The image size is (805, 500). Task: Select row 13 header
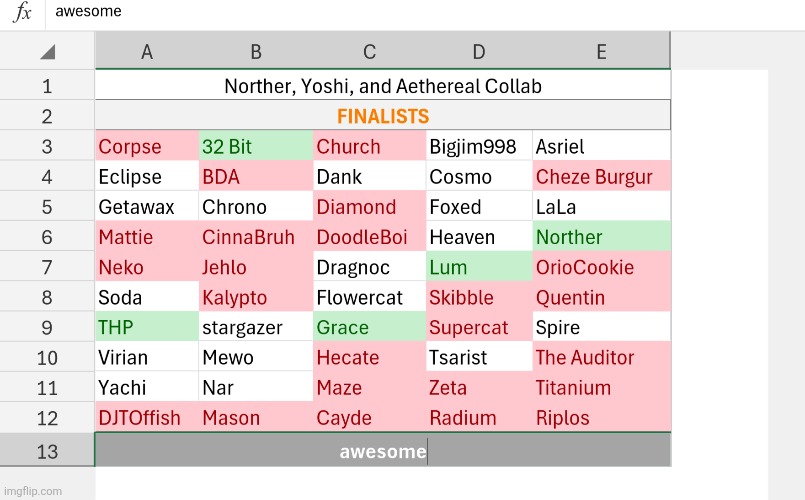(47, 451)
